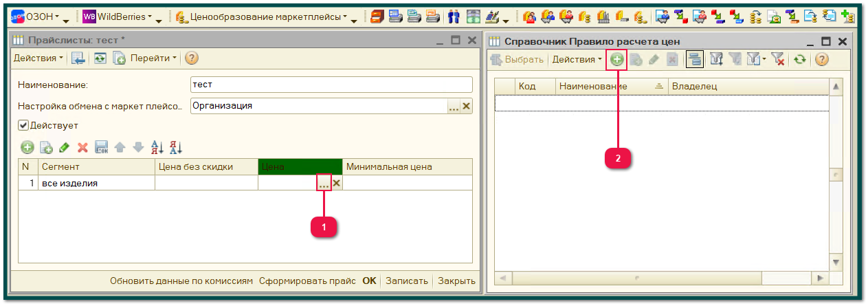Clear the Настройка обмена field with the X button
Image resolution: width=868 pixels, height=306 pixels.
point(466,106)
